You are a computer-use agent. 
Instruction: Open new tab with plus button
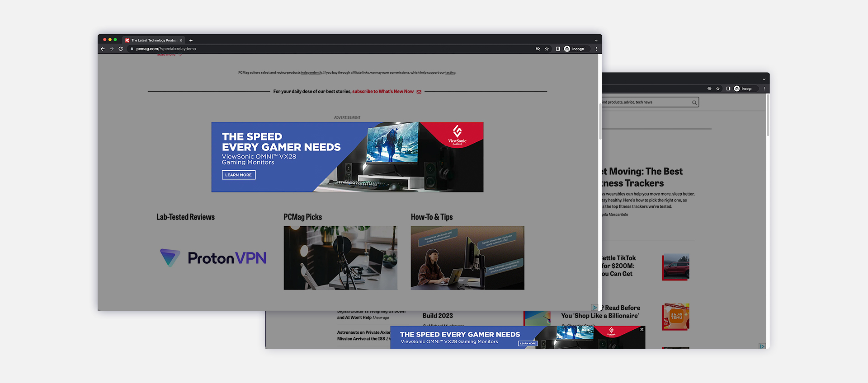click(x=191, y=40)
